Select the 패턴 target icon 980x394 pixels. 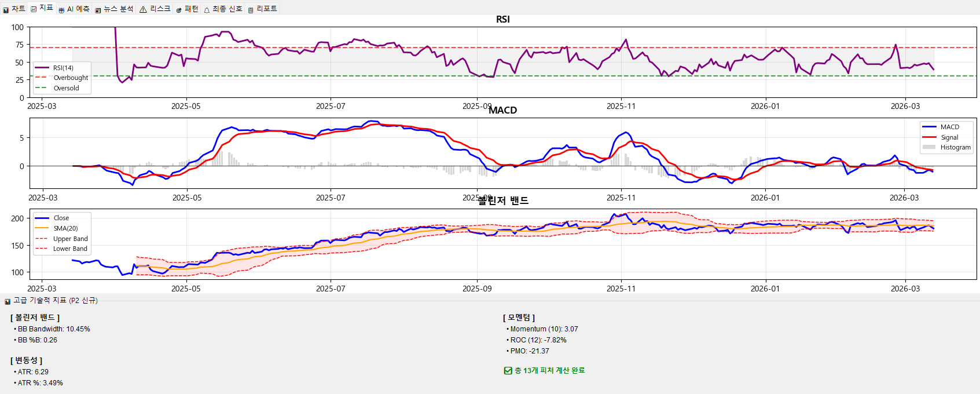coord(179,10)
